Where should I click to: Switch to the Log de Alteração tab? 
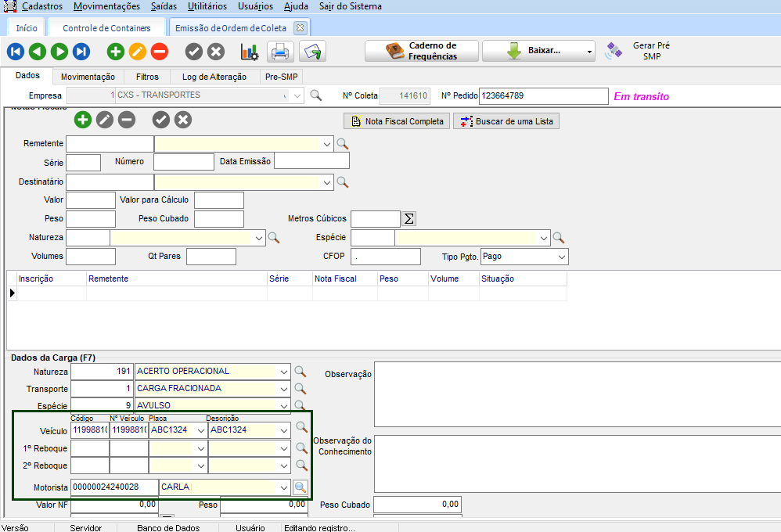(214, 77)
